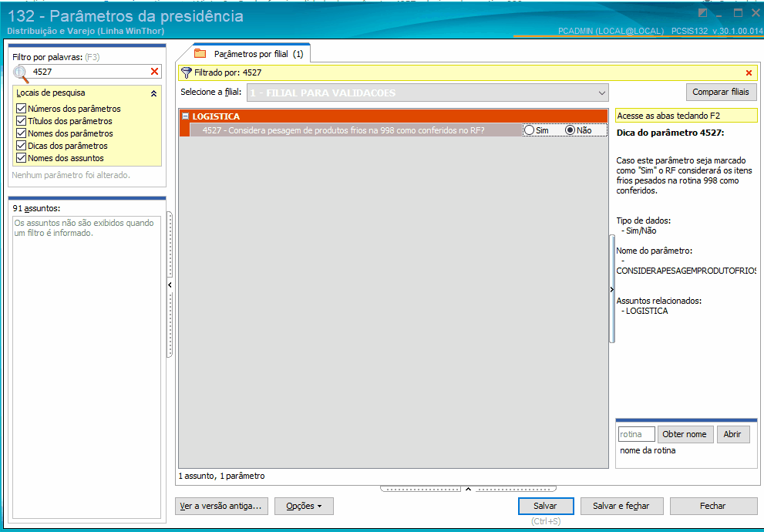Click Obter nome button
The image size is (764, 532).
(685, 434)
